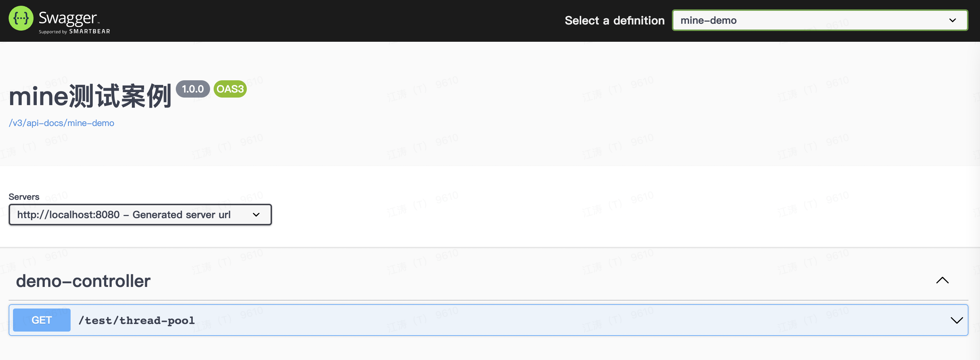Image resolution: width=980 pixels, height=360 pixels.
Task: Click the green Swagger logo icon
Action: click(x=21, y=18)
